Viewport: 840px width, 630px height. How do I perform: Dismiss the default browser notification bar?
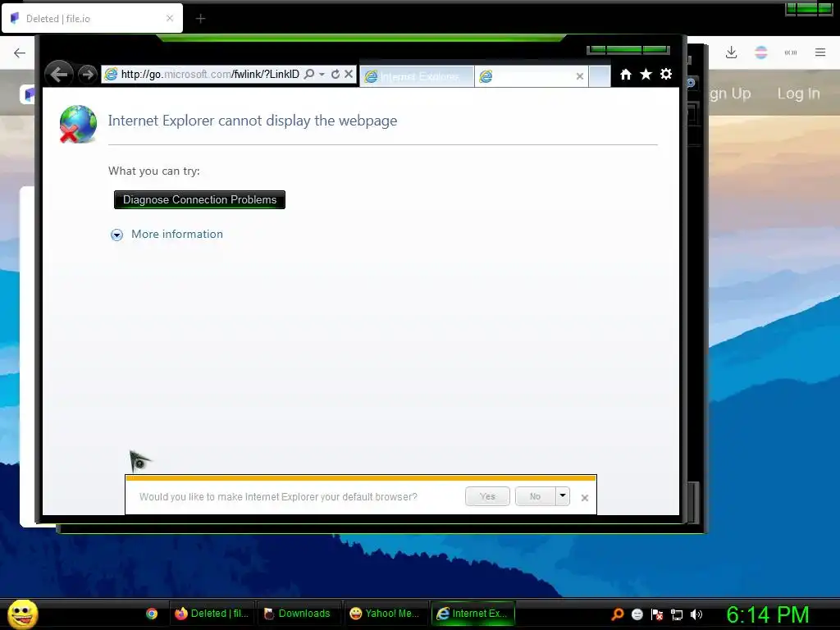tap(585, 498)
